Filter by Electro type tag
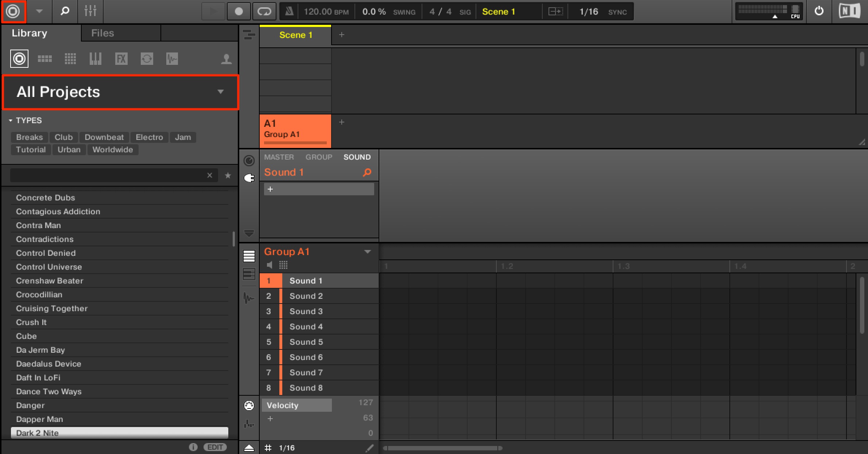This screenshot has width=868, height=454. pyautogui.click(x=150, y=137)
